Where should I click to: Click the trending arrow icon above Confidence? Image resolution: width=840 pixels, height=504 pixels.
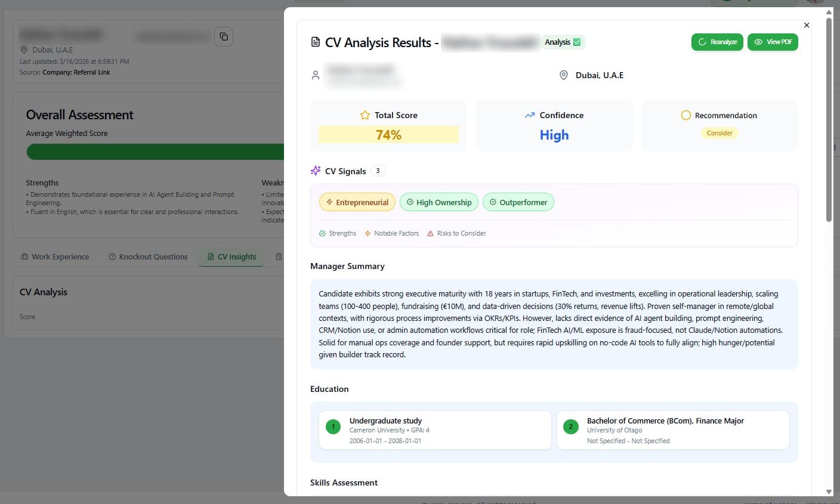click(x=530, y=115)
